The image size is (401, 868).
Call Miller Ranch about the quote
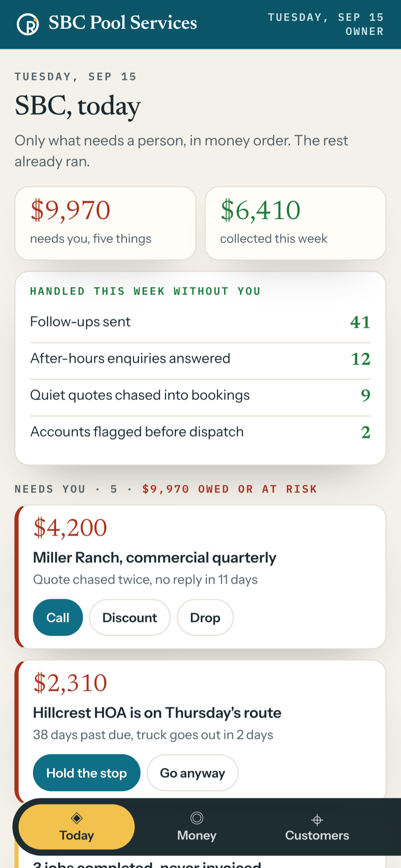[x=58, y=617]
